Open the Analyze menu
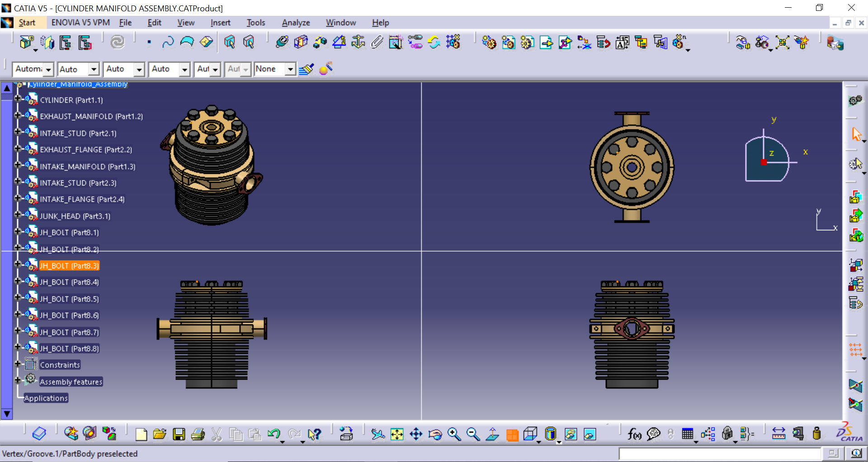868x462 pixels. coord(296,23)
